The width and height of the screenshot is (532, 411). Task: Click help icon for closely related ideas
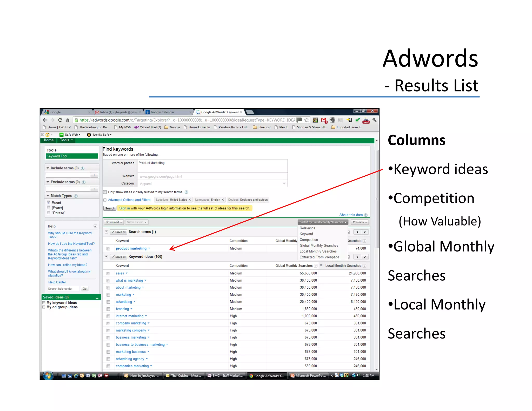(186, 192)
